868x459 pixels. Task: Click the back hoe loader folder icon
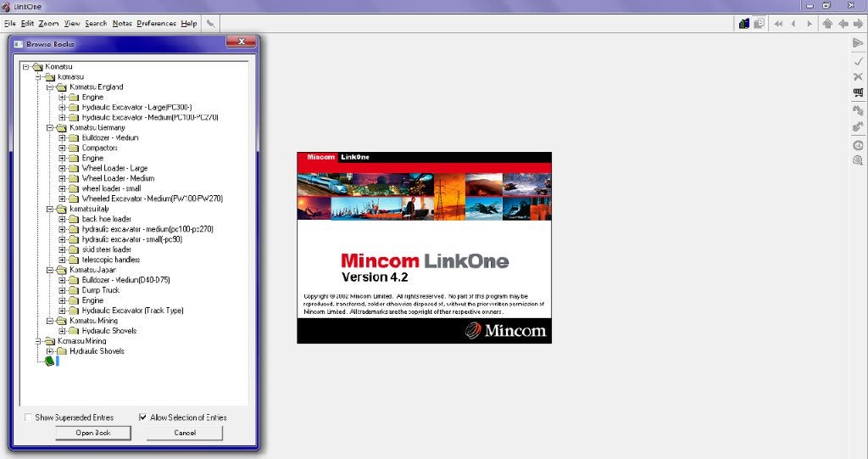coord(74,219)
